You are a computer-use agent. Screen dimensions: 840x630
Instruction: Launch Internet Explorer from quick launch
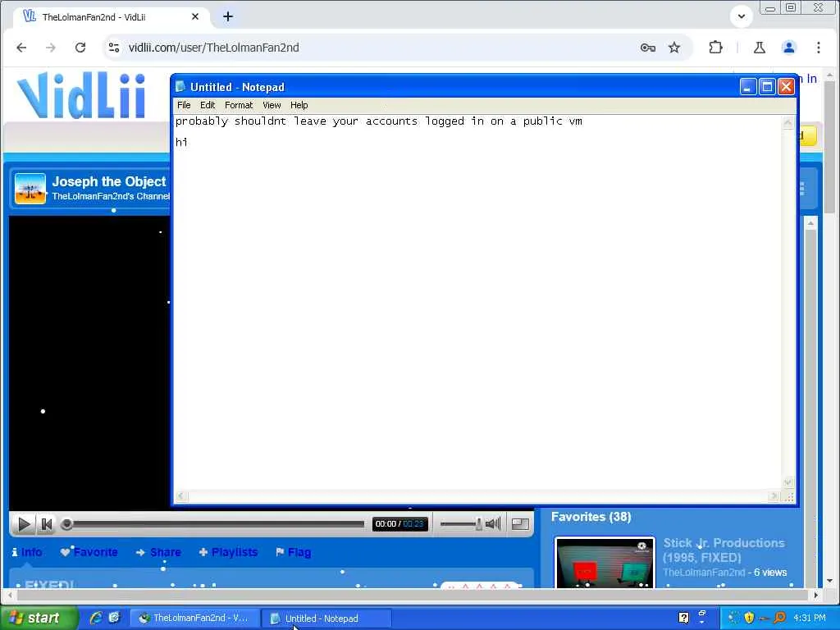pos(97,618)
